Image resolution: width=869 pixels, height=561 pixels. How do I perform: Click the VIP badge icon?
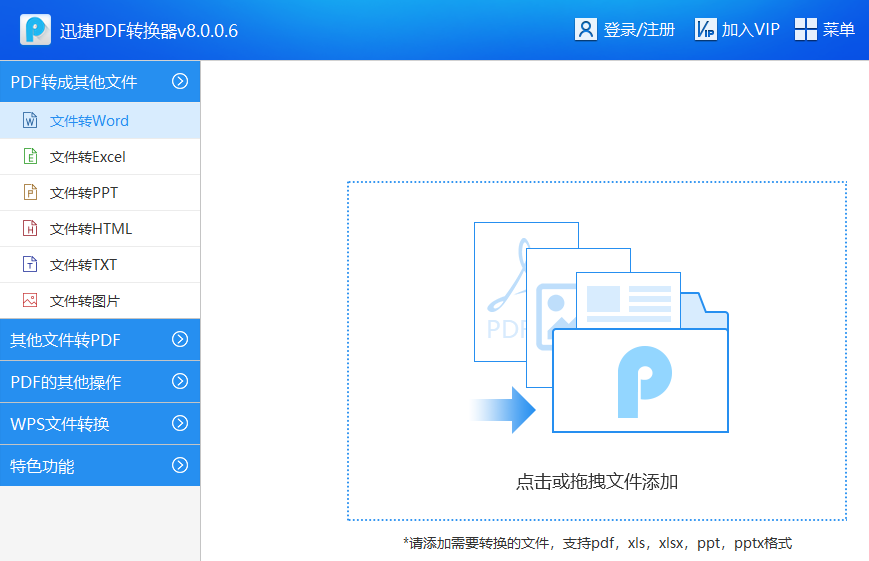(706, 29)
